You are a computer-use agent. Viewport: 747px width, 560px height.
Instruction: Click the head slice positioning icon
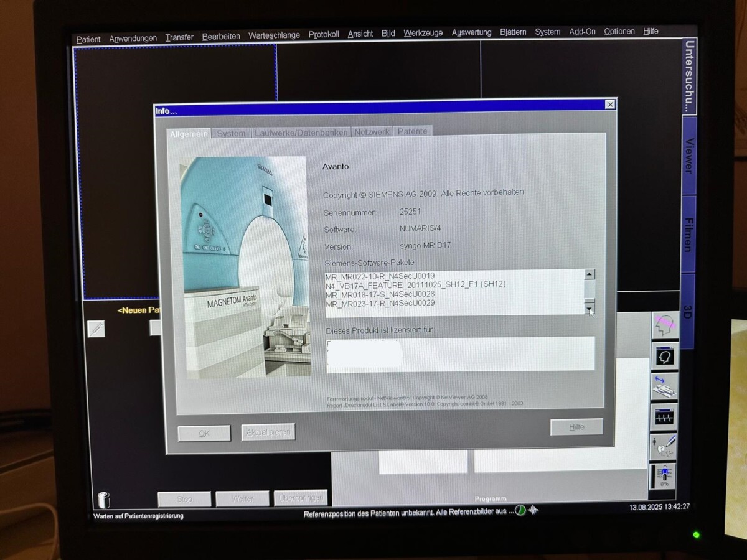tap(664, 325)
